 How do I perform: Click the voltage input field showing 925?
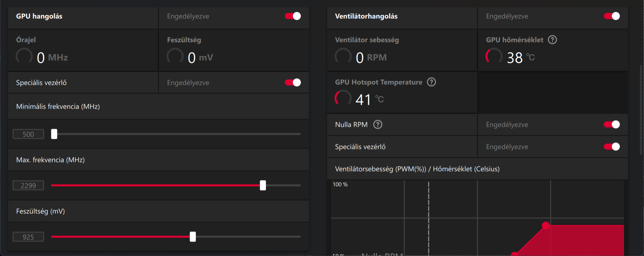29,237
